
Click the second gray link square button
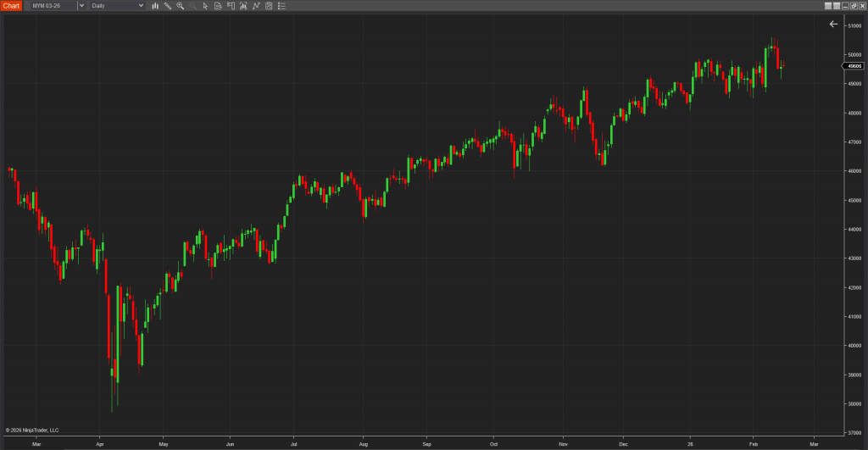pyautogui.click(x=837, y=5)
